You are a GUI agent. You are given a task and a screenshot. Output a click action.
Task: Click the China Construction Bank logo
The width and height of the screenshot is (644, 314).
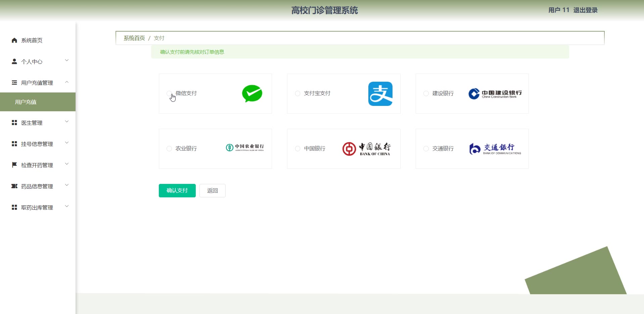[x=495, y=94]
